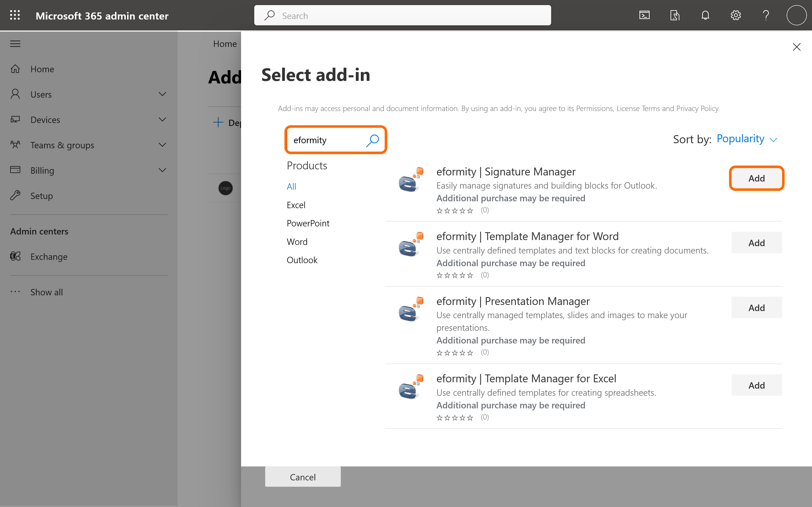Open the Cloud Shell terminal icon
Viewport: 812px width, 507px height.
pos(644,15)
